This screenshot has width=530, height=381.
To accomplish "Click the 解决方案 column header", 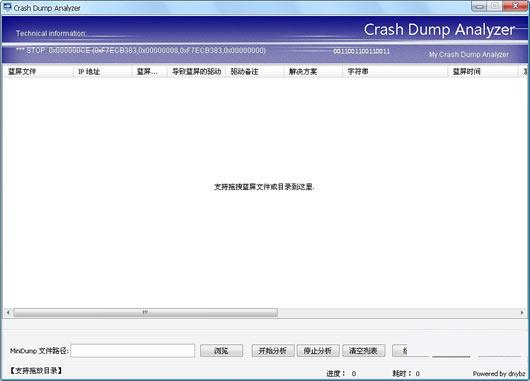I will [313, 72].
